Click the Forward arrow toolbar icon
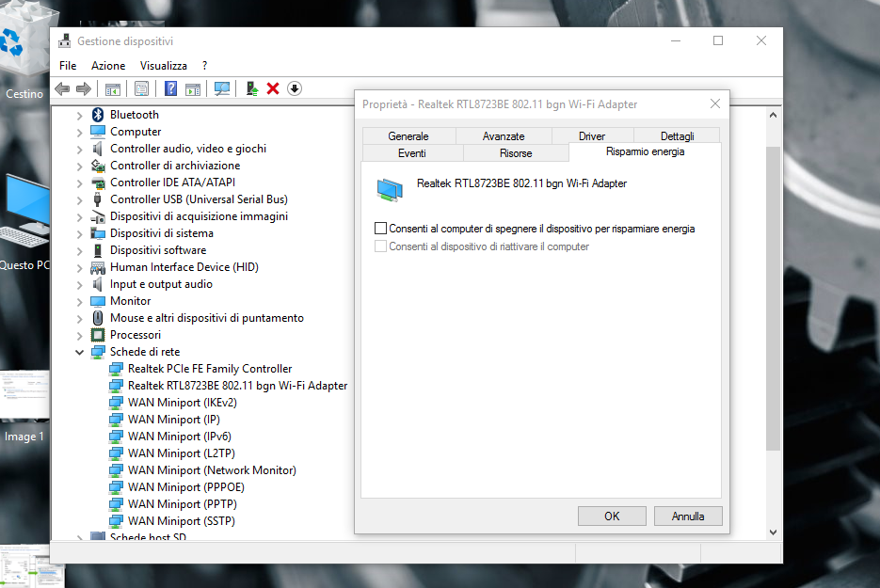880x588 pixels. click(x=84, y=88)
